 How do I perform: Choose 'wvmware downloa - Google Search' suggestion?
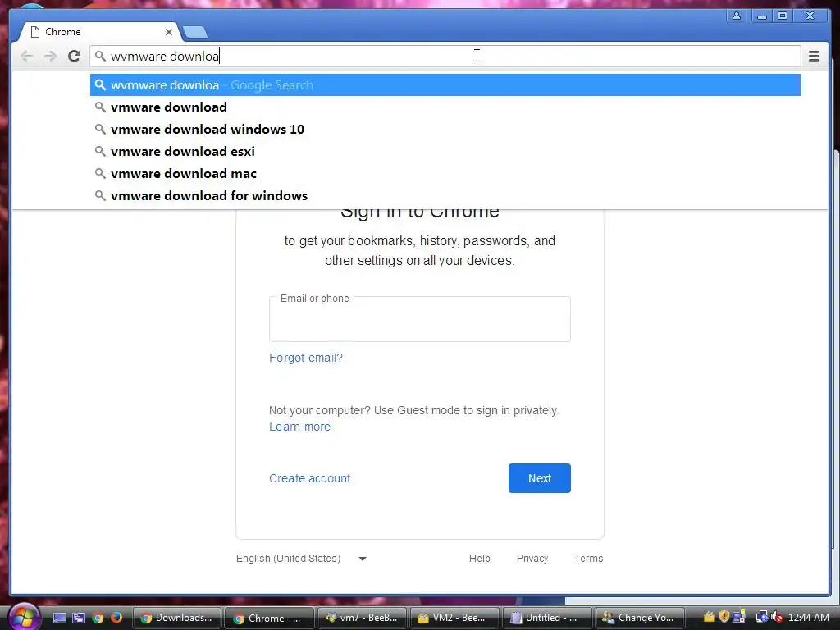(445, 85)
